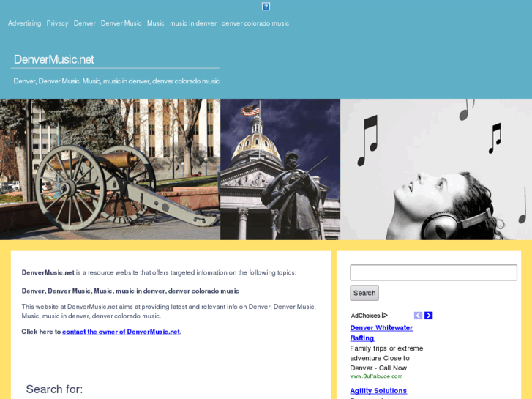The image size is (532, 399).
Task: Click the bold topics line in content
Action: [x=130, y=291]
